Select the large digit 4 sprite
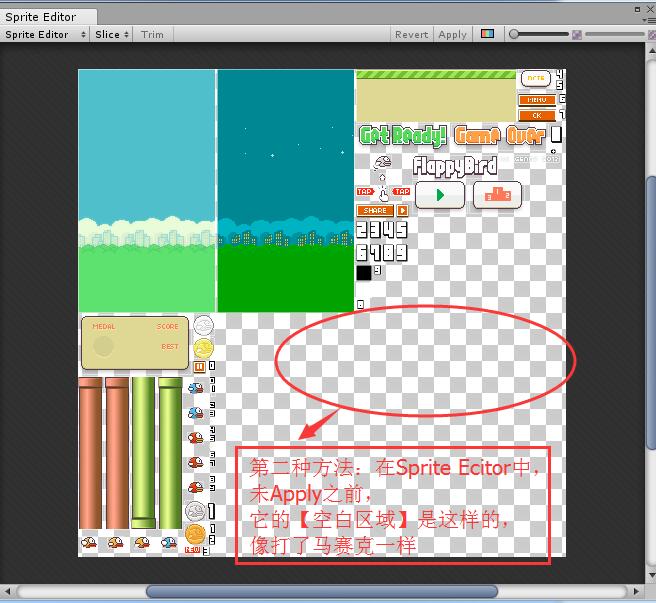Viewport: 656px width, 603px height. [x=388, y=229]
